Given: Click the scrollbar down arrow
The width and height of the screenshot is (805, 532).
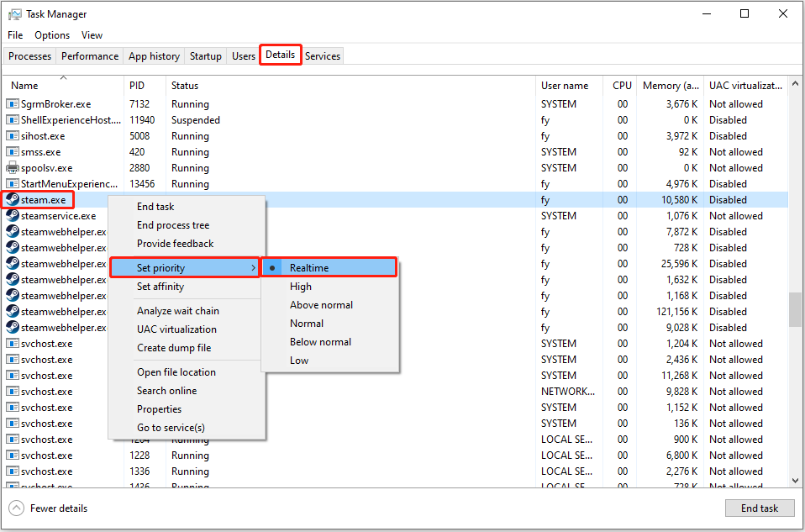Looking at the screenshot, I should click(795, 481).
